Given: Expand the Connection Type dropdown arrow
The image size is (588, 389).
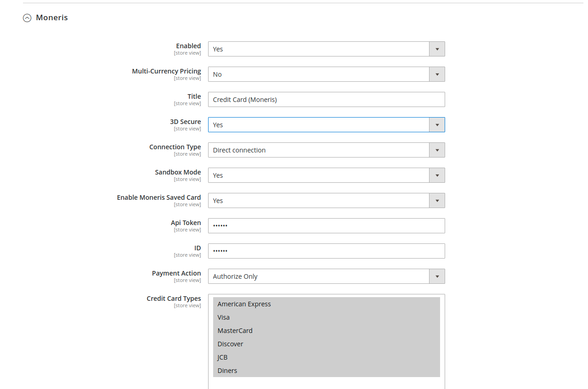Looking at the screenshot, I should click(437, 150).
